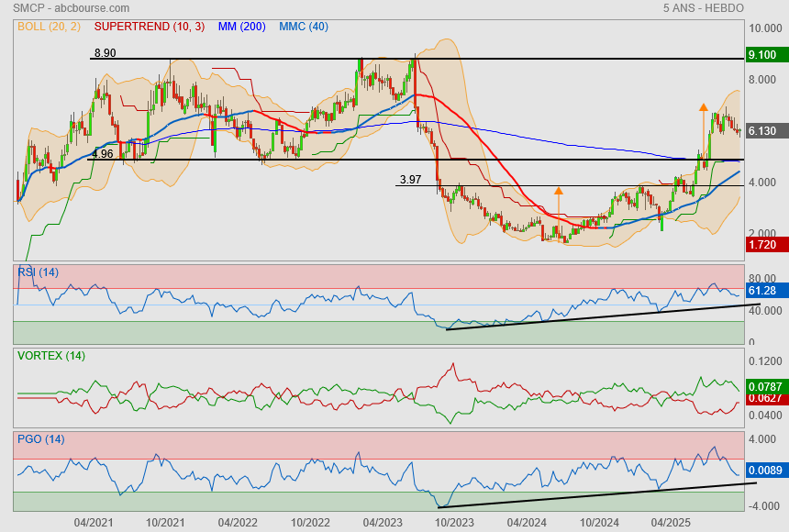Click the PGO (14) panel title
This screenshot has height=532, width=789.
pyautogui.click(x=40, y=439)
